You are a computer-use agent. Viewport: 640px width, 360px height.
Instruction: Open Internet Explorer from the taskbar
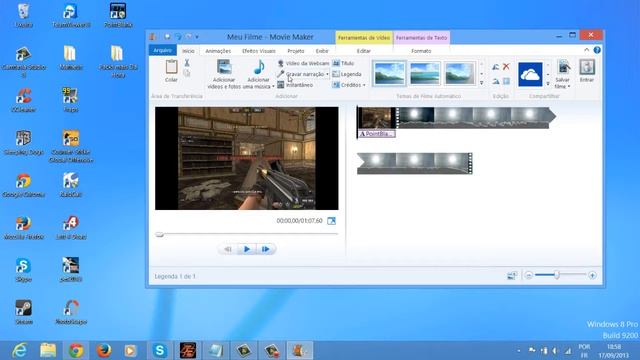click(x=20, y=350)
